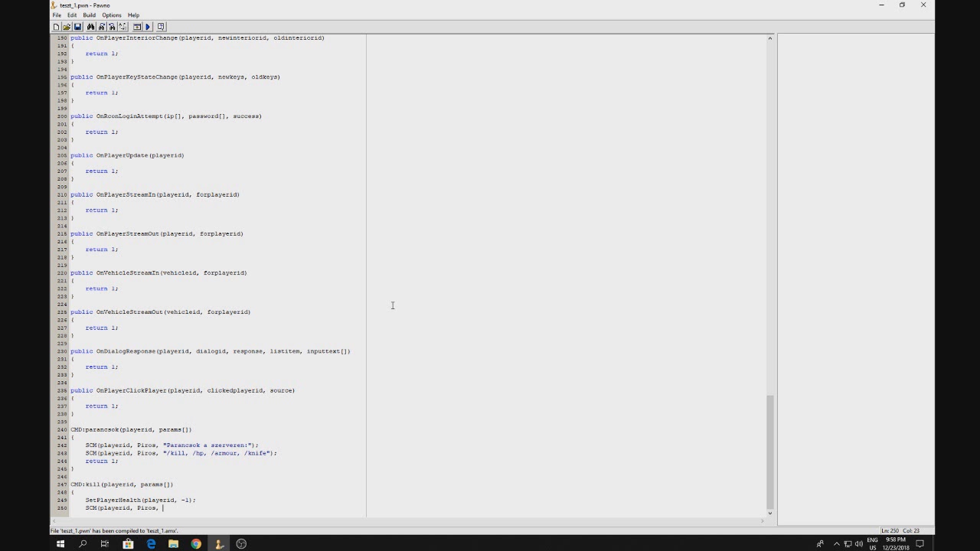Click the OnDialogResponse function line
This screenshot has width=980, height=551.
pos(211,351)
